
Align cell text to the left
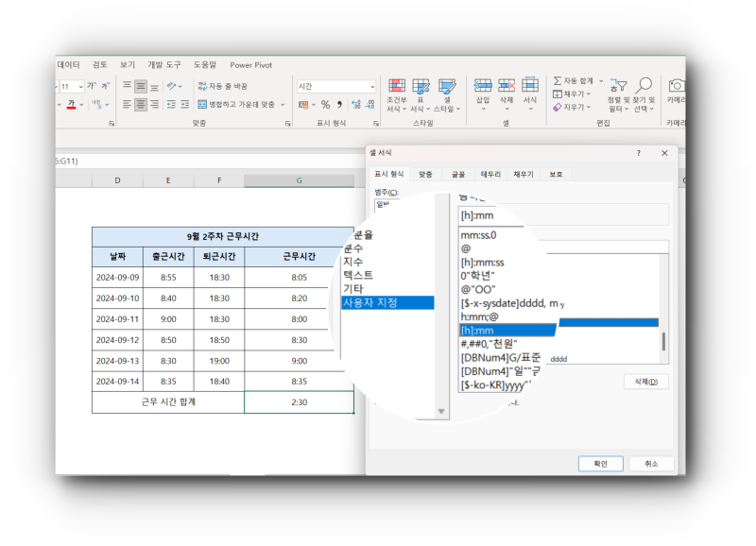(127, 104)
